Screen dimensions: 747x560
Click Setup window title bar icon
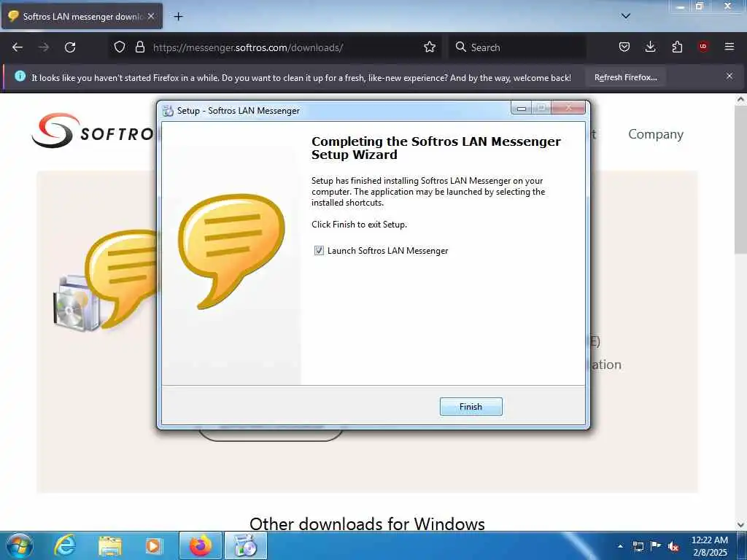(168, 111)
